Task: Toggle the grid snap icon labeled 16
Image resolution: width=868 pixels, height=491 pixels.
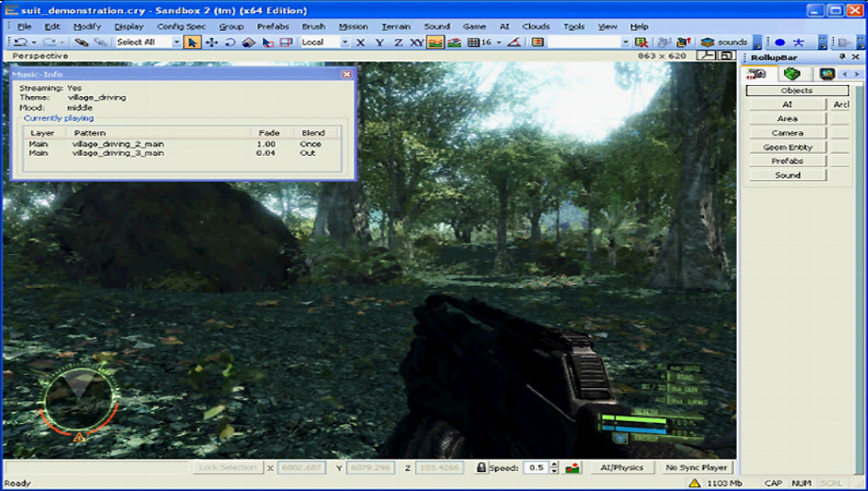Action: [x=479, y=42]
